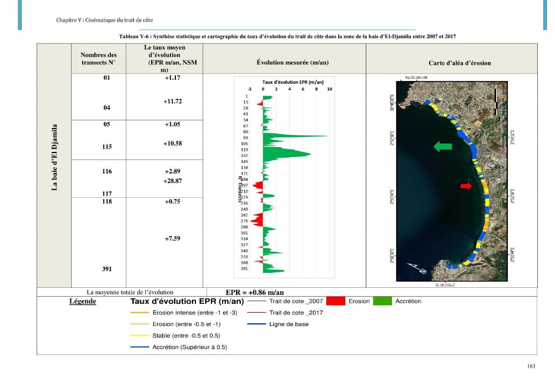
Task: Select transect number '04' cell
Action: click(x=107, y=108)
